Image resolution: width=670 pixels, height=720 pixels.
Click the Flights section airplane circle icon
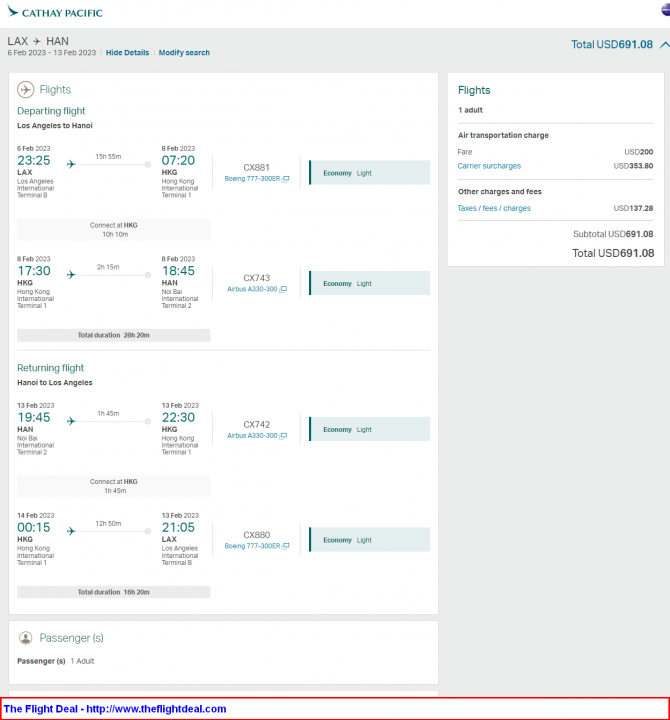click(x=26, y=90)
